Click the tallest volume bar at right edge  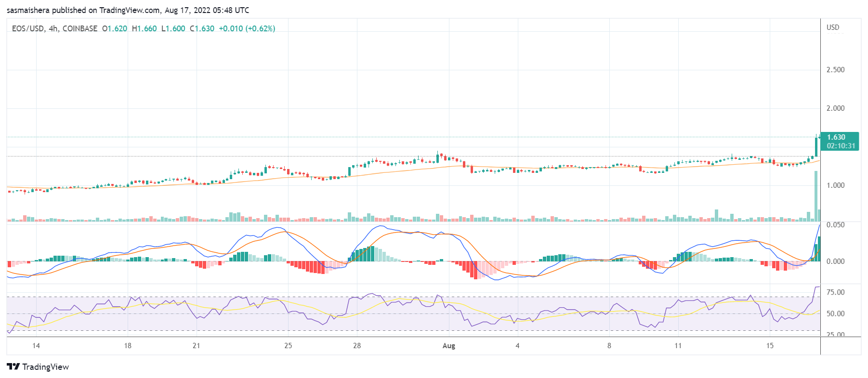click(816, 196)
